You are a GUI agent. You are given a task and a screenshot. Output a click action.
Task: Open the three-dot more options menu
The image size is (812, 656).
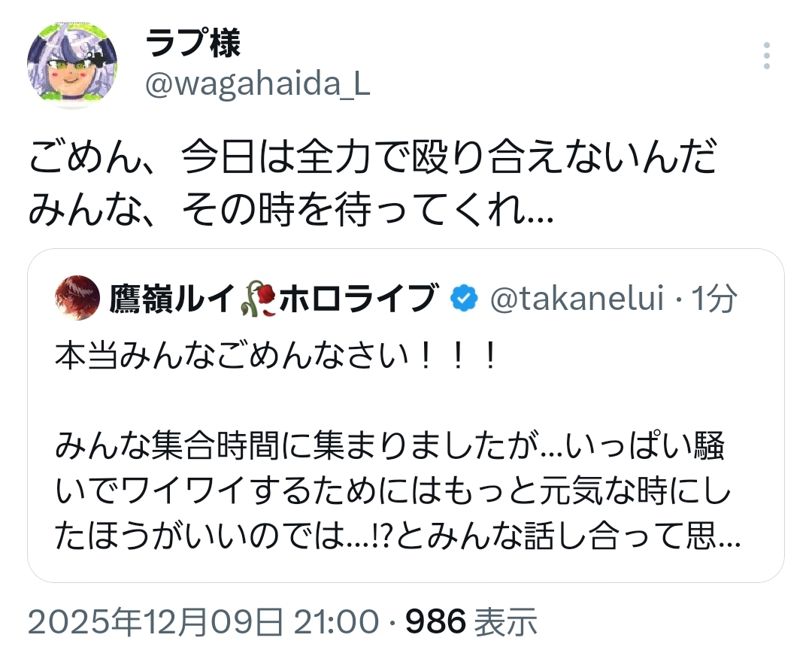point(766,56)
